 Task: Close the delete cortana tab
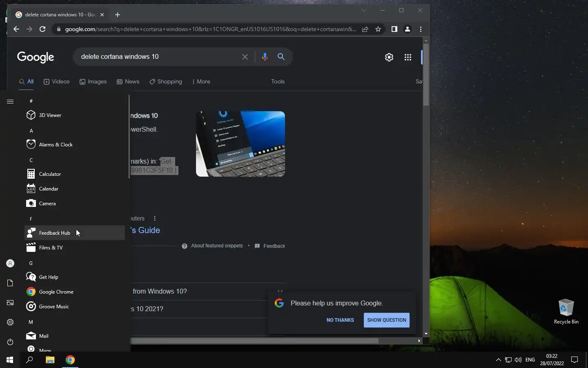coord(102,15)
